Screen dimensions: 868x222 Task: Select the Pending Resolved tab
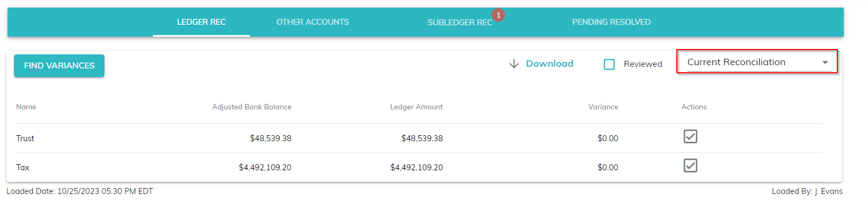click(x=611, y=22)
